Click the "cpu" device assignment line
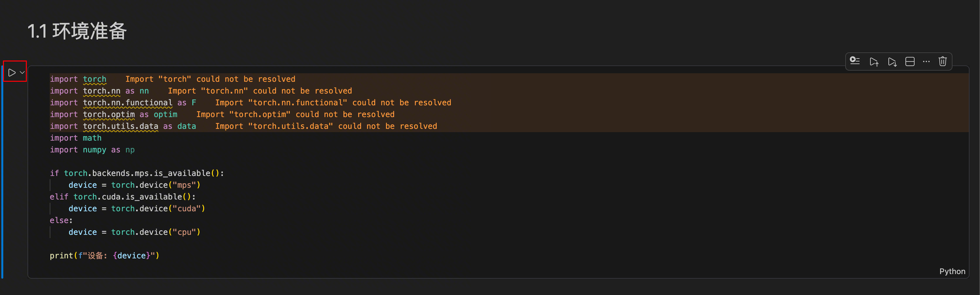Viewport: 980px width, 295px height. (x=134, y=232)
